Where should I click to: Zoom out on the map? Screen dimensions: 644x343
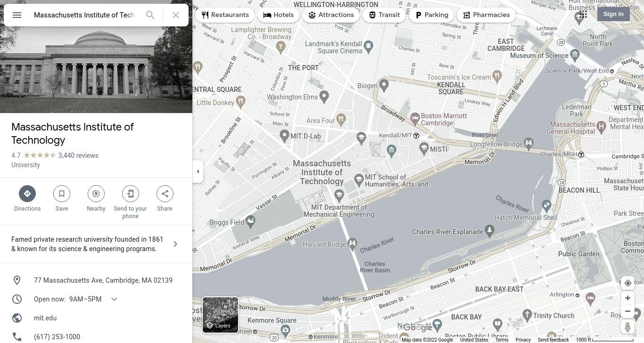(627, 311)
